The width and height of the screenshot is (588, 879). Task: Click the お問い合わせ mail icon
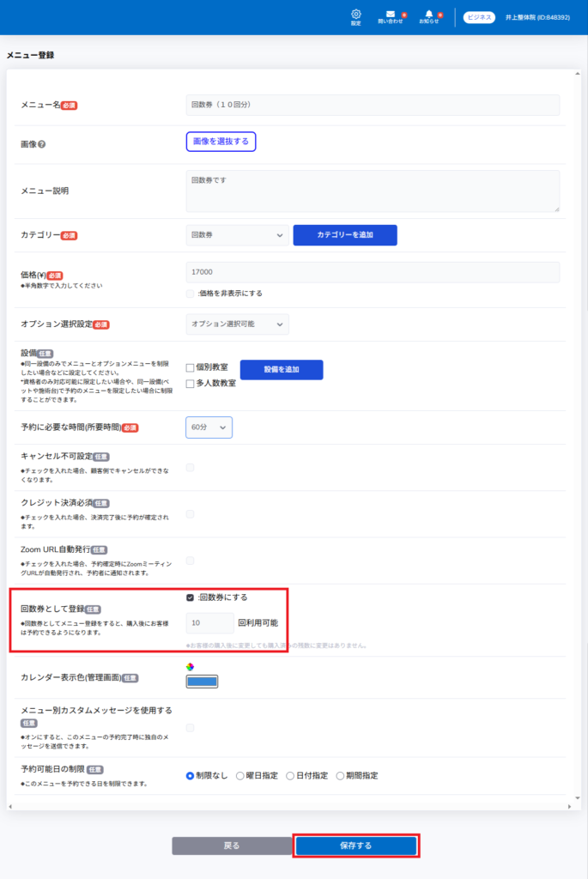pyautogui.click(x=391, y=15)
